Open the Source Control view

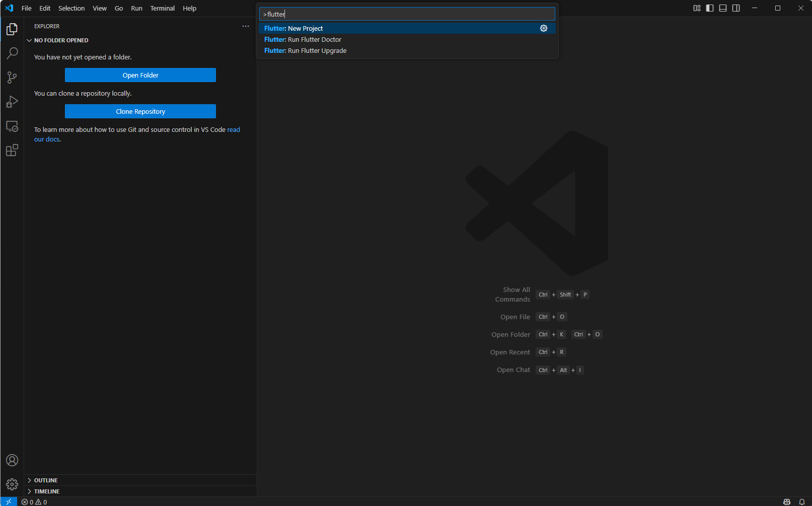[x=12, y=78]
